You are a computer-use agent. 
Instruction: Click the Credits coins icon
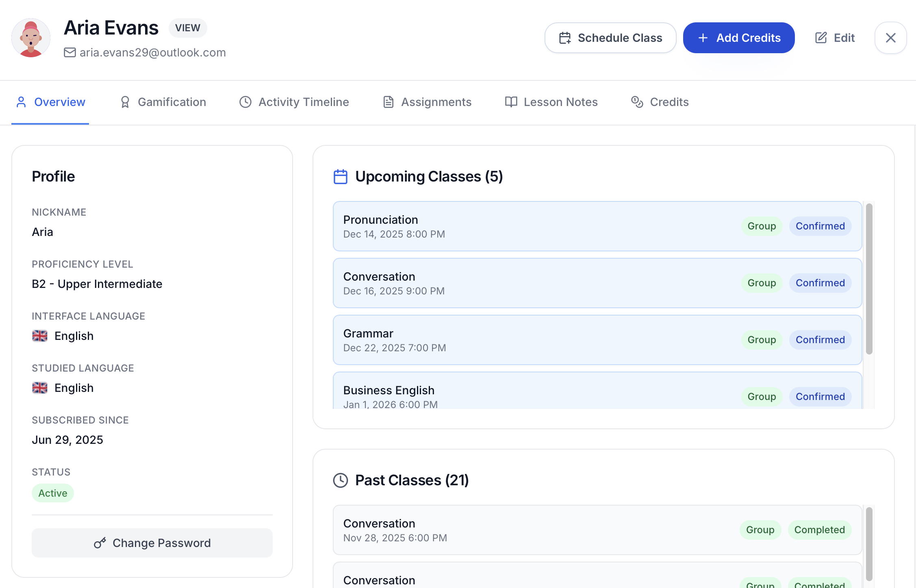coord(637,102)
